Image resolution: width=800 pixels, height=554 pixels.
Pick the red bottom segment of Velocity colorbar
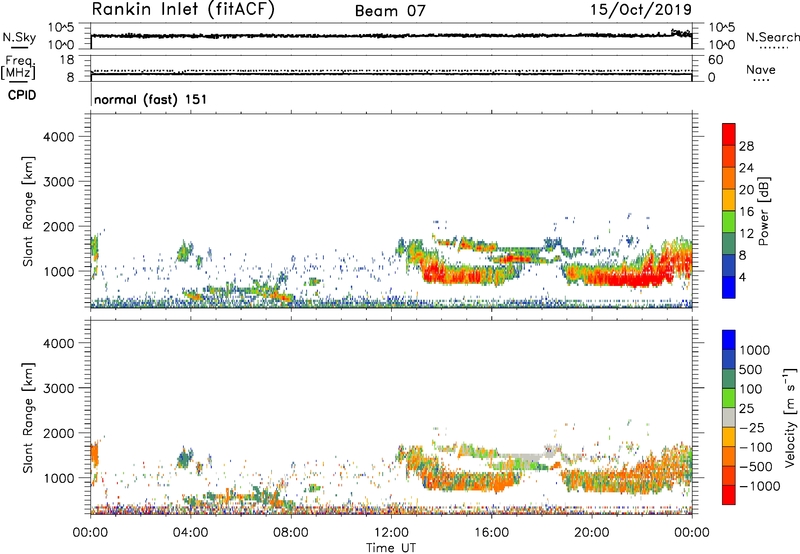click(729, 495)
